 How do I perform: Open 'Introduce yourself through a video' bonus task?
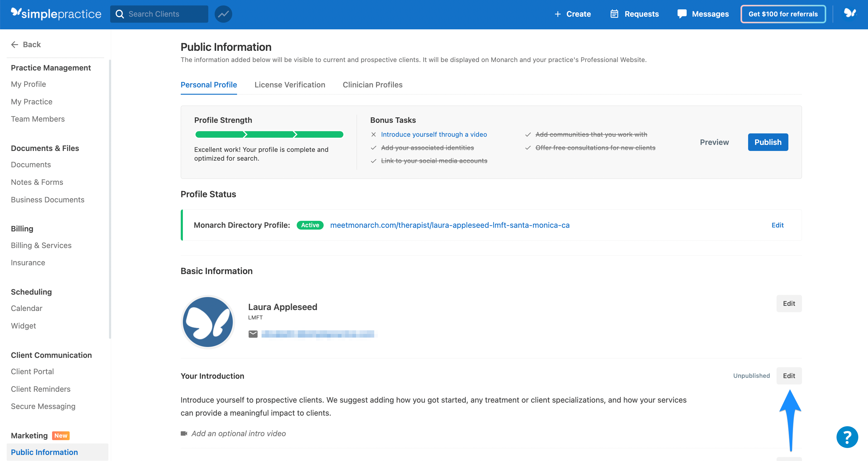434,134
